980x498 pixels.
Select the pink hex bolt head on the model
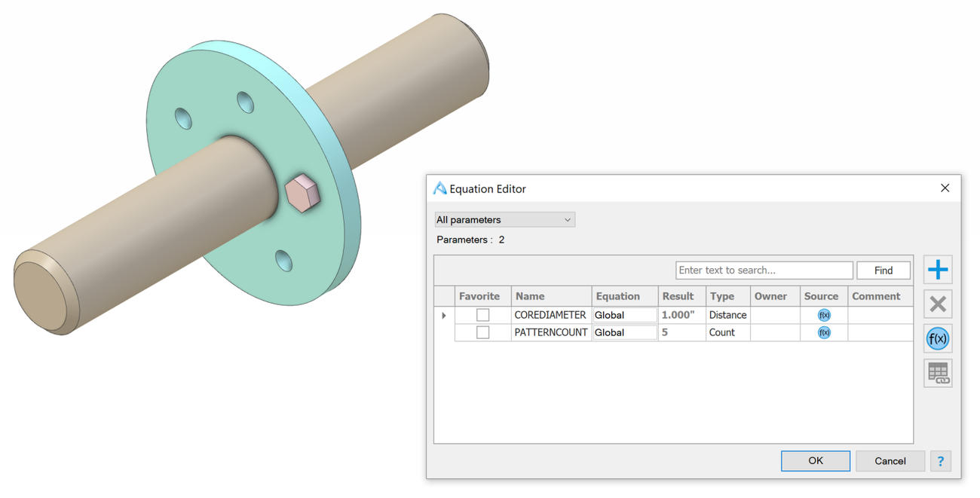point(304,193)
